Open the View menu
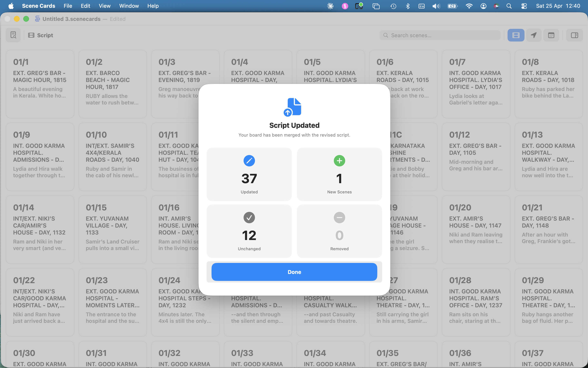Screen dimensions: 588x368 [105, 6]
